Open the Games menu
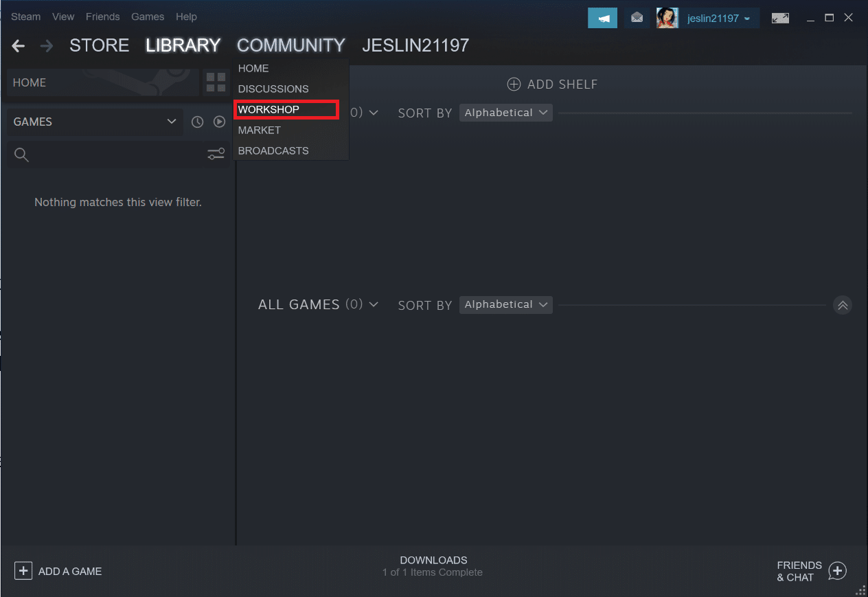 click(x=148, y=16)
